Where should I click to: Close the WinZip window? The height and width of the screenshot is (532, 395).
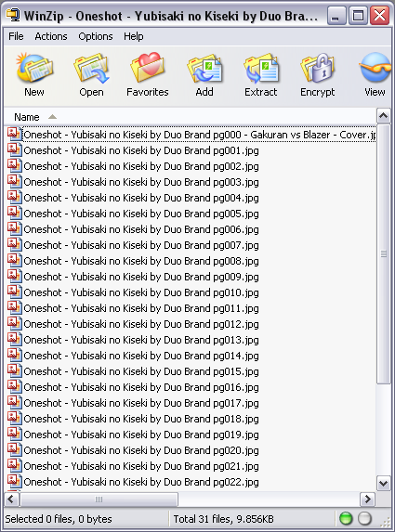pos(379,15)
